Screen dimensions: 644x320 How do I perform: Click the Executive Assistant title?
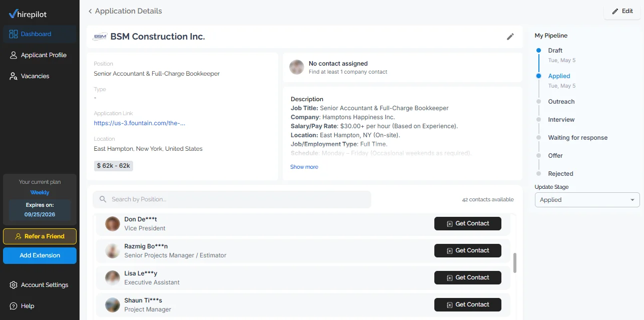pyautogui.click(x=152, y=282)
